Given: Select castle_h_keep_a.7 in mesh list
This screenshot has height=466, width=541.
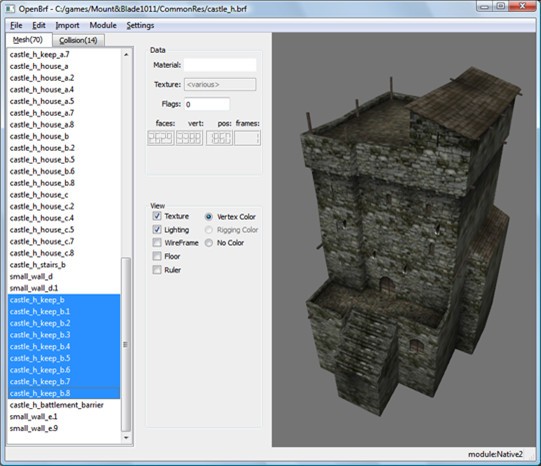Looking at the screenshot, I should 64,54.
